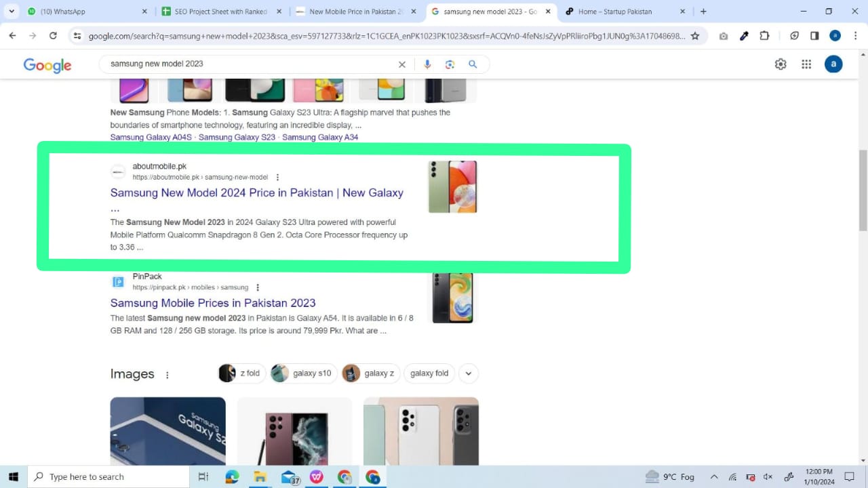Follow the Samsung Galaxy A04S link
The image size is (868, 488).
[x=151, y=137]
